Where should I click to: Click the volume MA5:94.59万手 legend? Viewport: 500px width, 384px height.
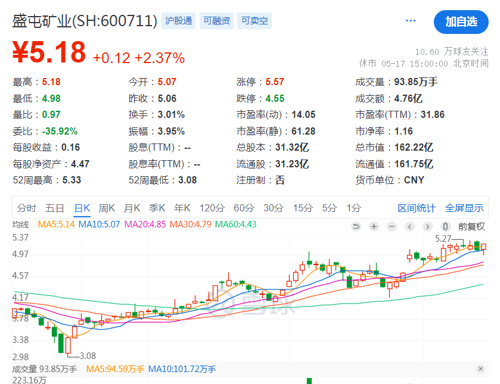click(115, 369)
